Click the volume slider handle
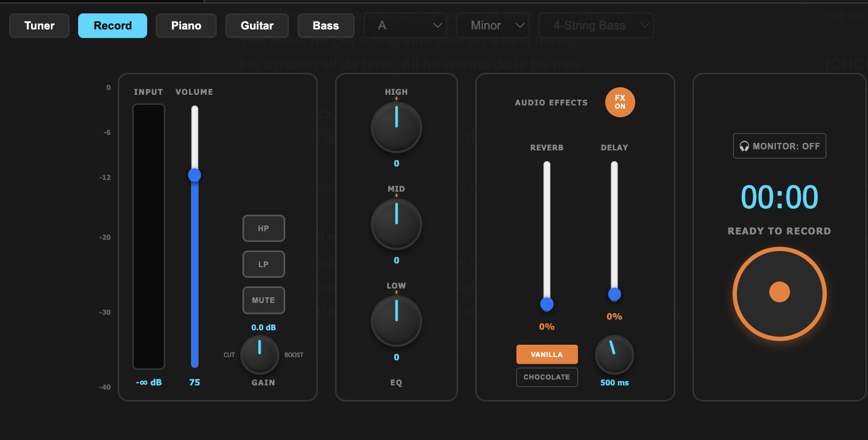Viewport: 868px width, 440px height. coord(195,175)
